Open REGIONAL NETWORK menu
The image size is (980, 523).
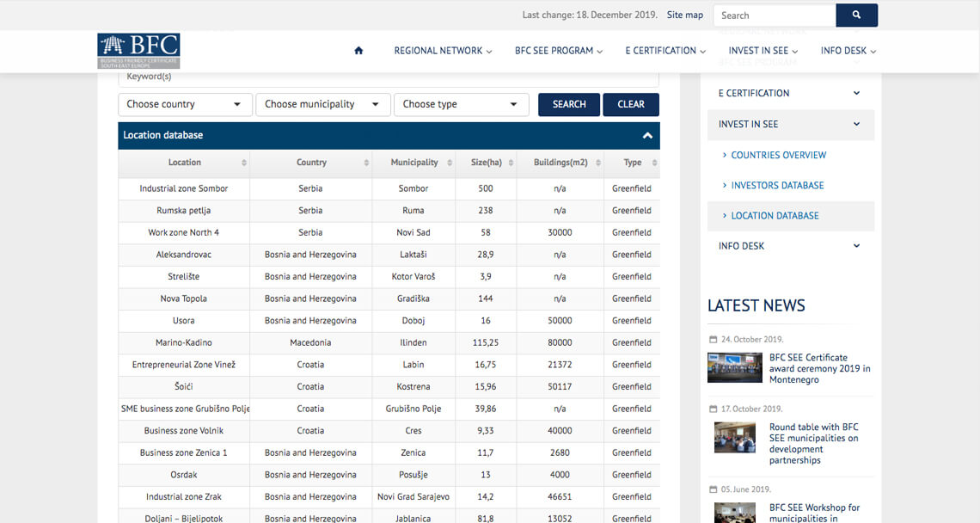pyautogui.click(x=443, y=51)
